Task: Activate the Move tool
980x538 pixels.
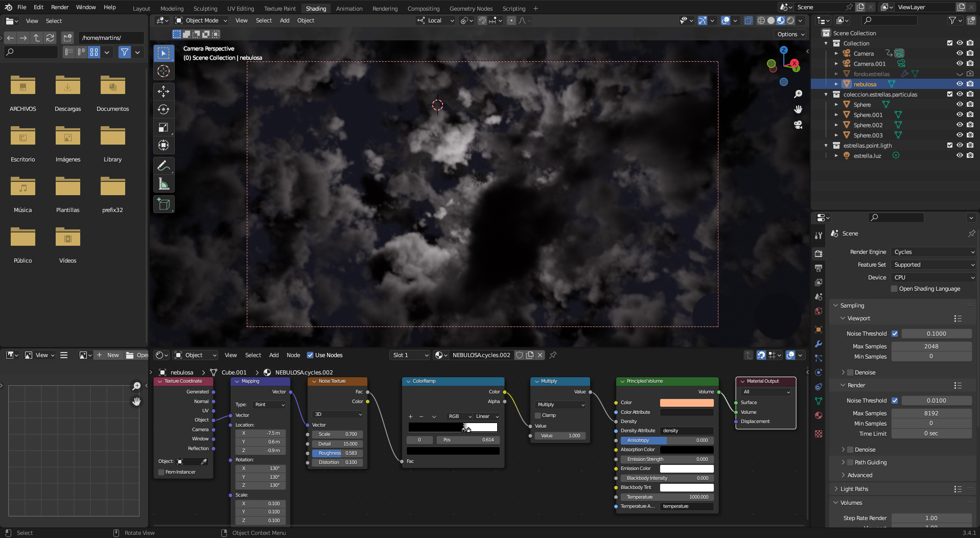Action: (164, 91)
